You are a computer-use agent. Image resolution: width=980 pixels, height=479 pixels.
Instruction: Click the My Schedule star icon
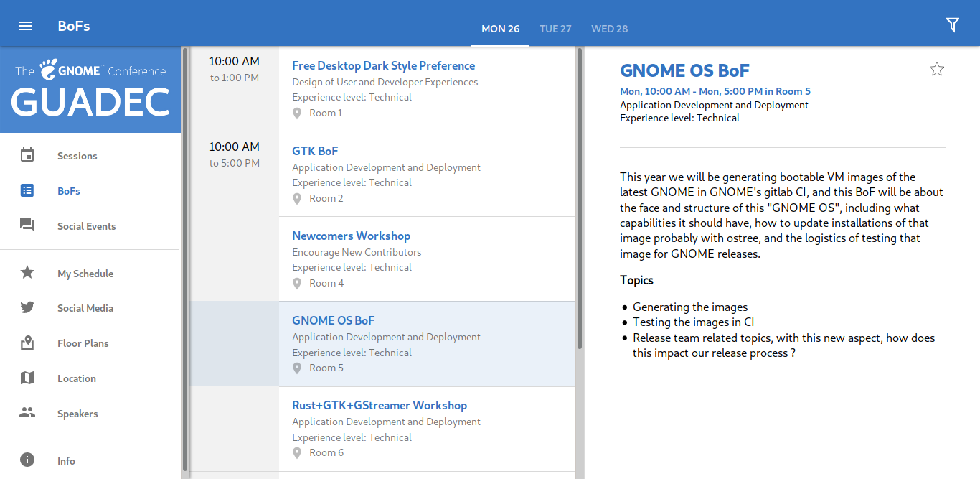[27, 273]
